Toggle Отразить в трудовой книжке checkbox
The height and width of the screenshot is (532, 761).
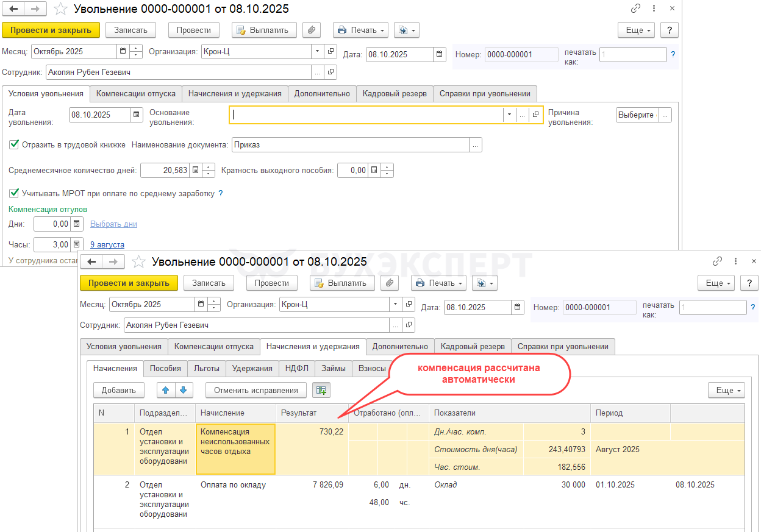(14, 145)
